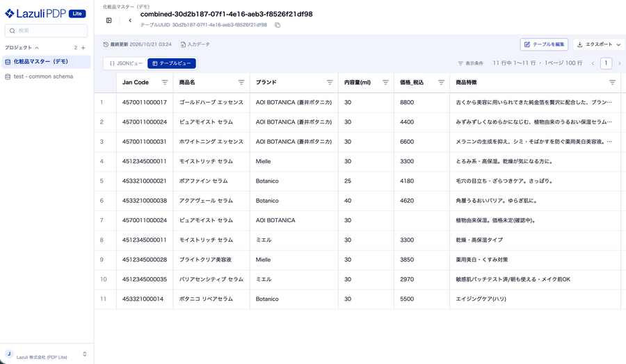
Task: Open filter for 商品名 column
Action: (x=241, y=82)
